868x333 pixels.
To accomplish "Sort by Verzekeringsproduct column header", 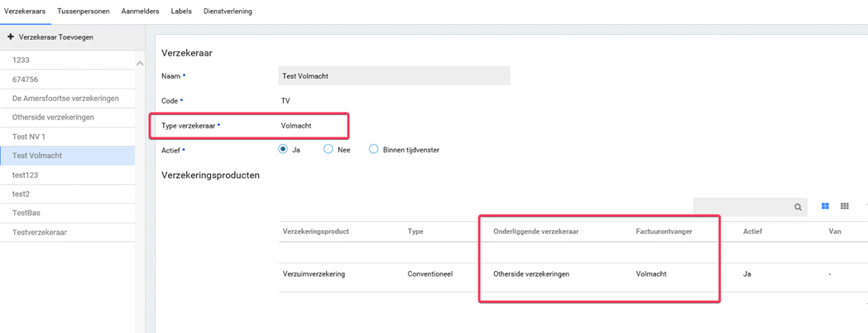I will [316, 232].
